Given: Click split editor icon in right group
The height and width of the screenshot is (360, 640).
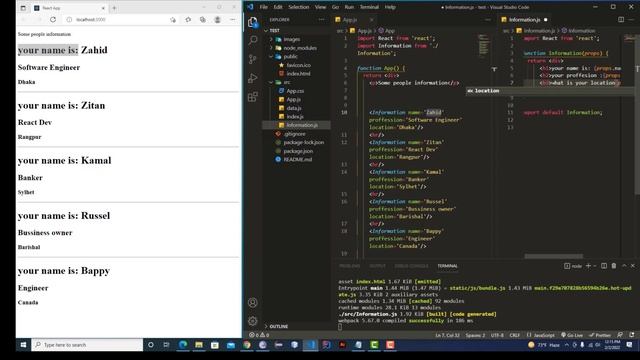Looking at the screenshot, I should (621, 19).
